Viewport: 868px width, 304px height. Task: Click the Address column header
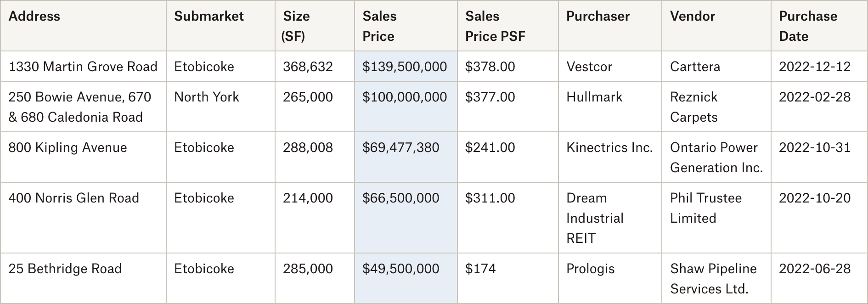pyautogui.click(x=83, y=26)
